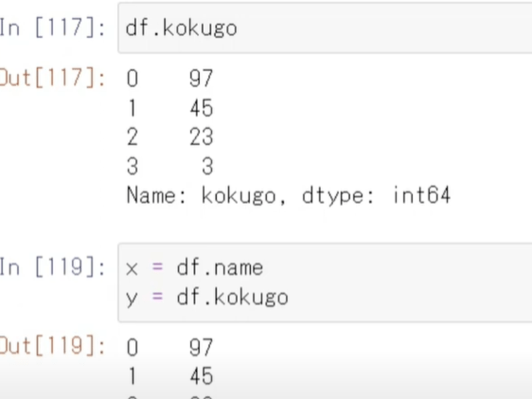This screenshot has width=532, height=399.
Task: Click df.name expression in cell 119
Action: (x=219, y=267)
